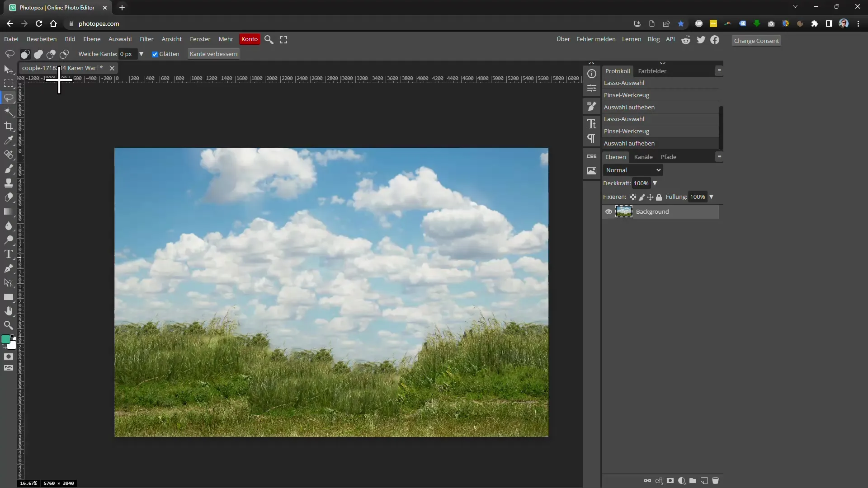Toggle lock all padlock icon
The image size is (868, 488).
659,197
